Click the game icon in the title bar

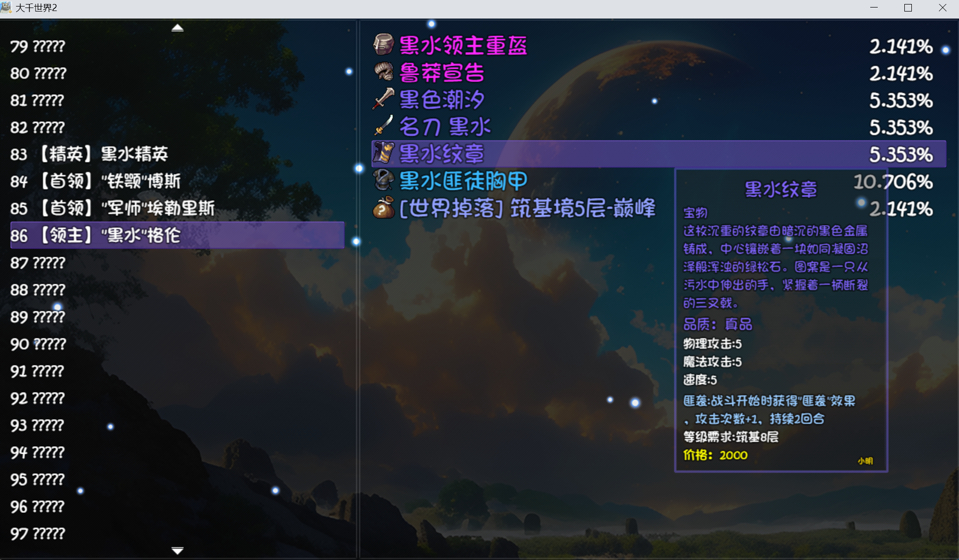[7, 8]
